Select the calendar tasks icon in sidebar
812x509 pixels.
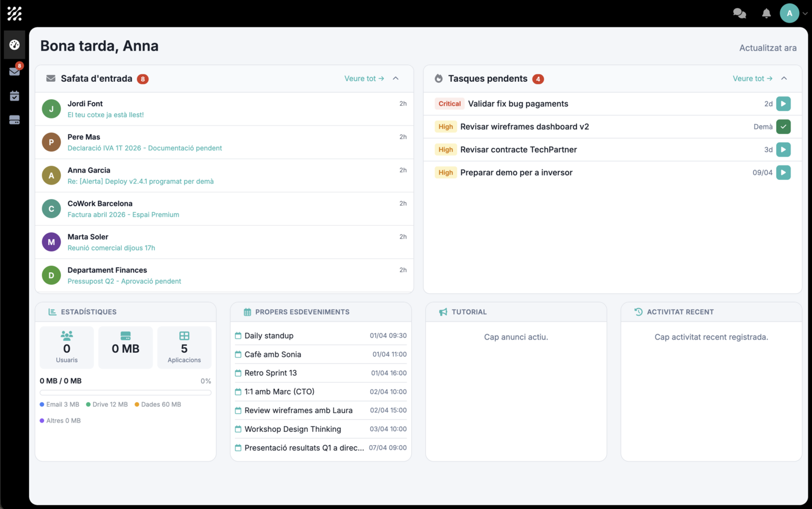[14, 96]
